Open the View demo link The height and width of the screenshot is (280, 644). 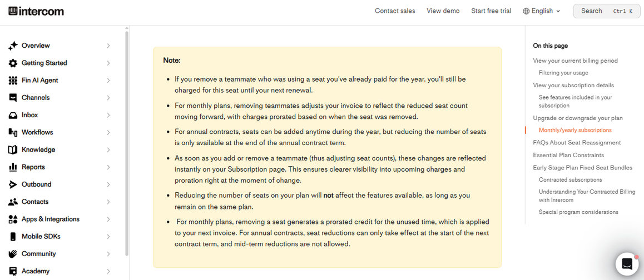point(443,11)
